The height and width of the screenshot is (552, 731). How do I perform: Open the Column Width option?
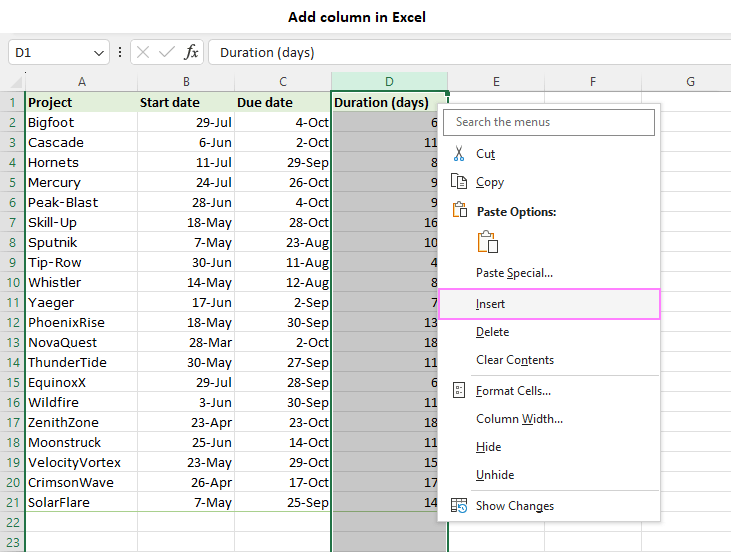click(519, 419)
